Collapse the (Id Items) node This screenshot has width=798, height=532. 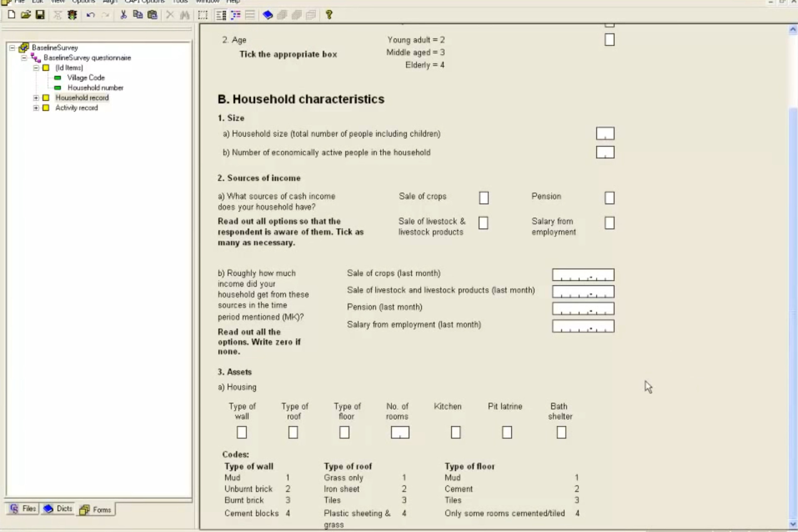tap(36, 68)
